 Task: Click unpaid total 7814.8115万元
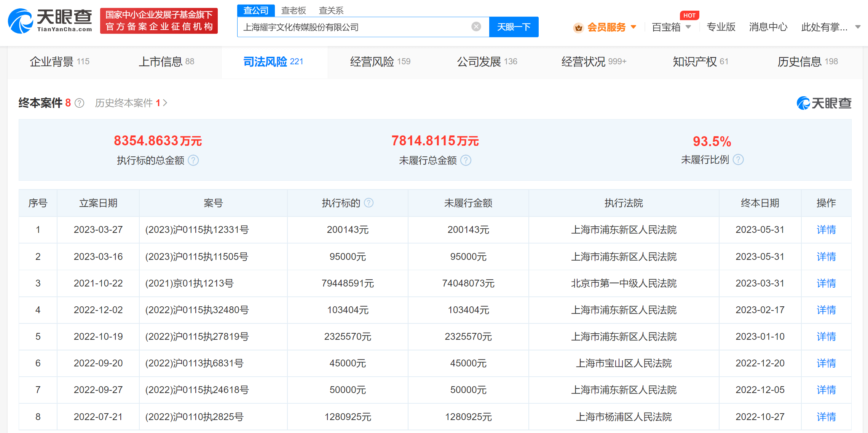click(x=435, y=141)
